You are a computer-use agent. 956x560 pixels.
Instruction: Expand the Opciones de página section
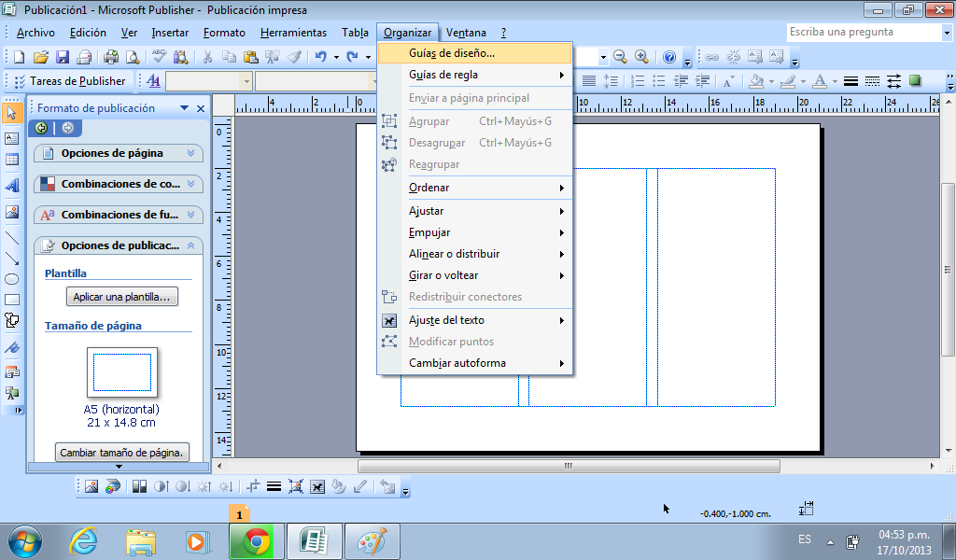click(119, 153)
